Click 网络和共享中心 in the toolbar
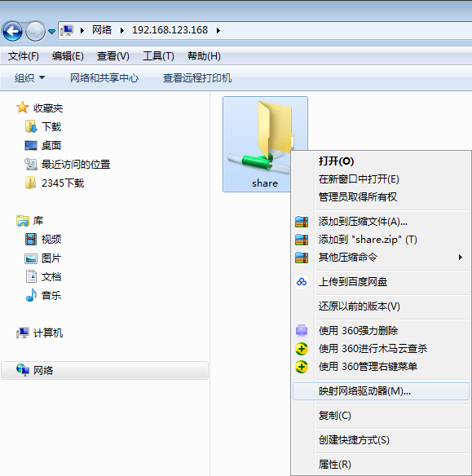The image size is (472, 476). pyautogui.click(x=104, y=78)
